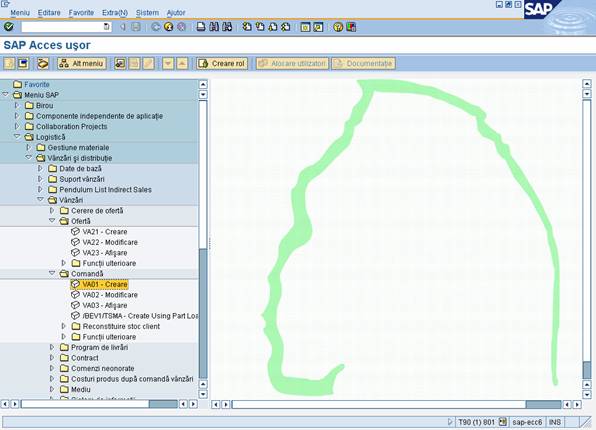The image size is (596, 430).
Task: Expand the Gestiune materiale folder
Action: [29, 147]
